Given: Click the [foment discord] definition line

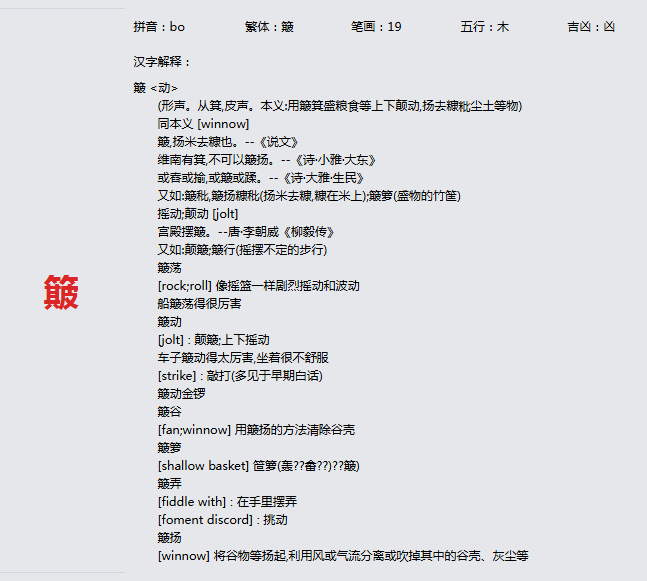Looking at the screenshot, I should pos(222,520).
